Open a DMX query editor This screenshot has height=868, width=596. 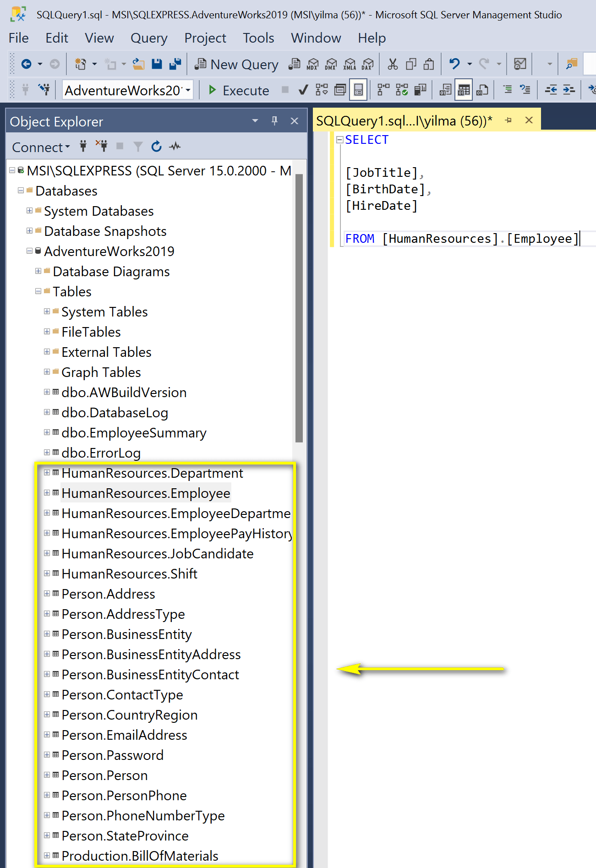[331, 64]
